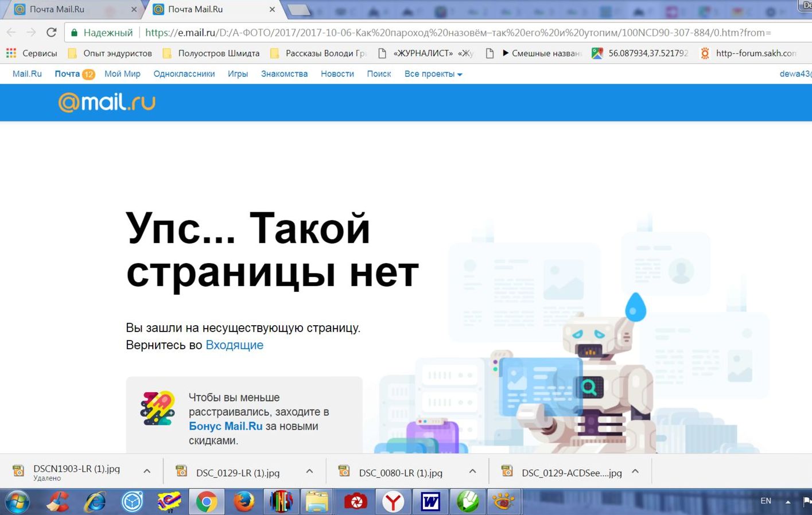Open the Рассказы Володи bookmark folder
The height and width of the screenshot is (515, 812).
(x=318, y=53)
